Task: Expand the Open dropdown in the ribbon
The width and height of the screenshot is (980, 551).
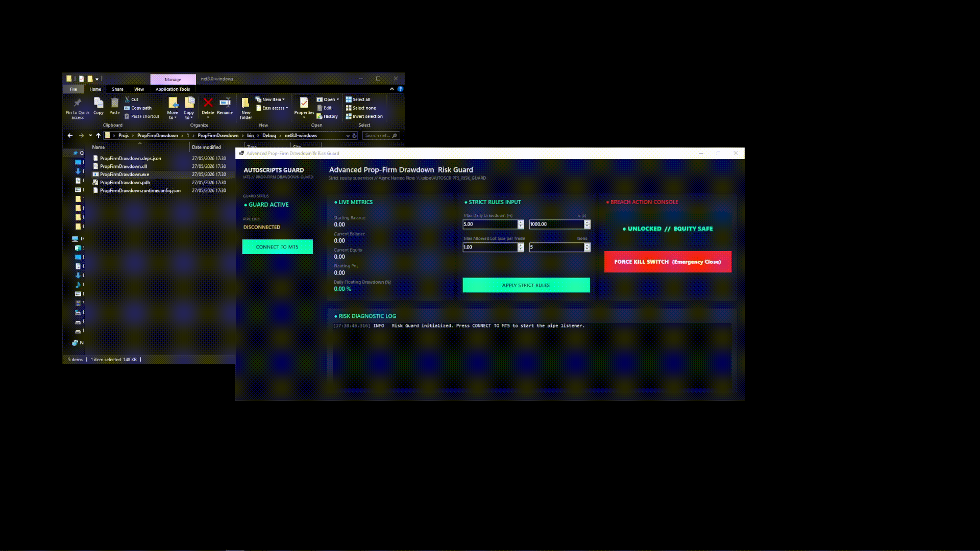Action: tap(328, 99)
